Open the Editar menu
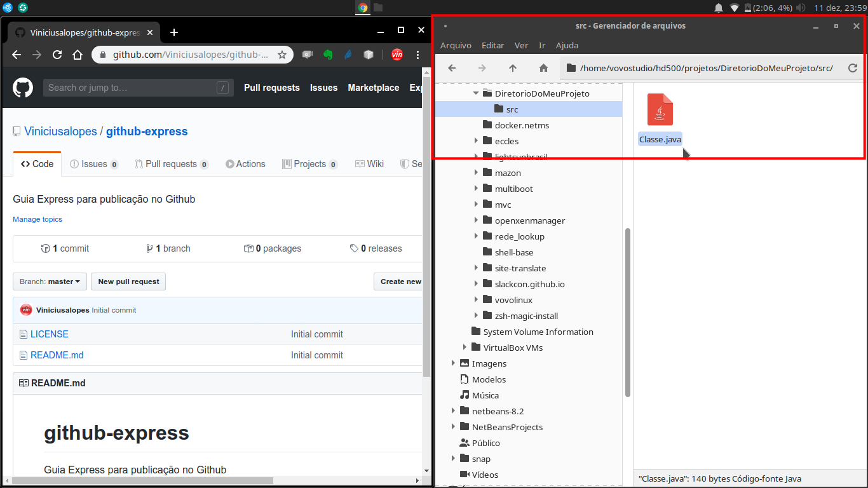The image size is (868, 488). (492, 45)
